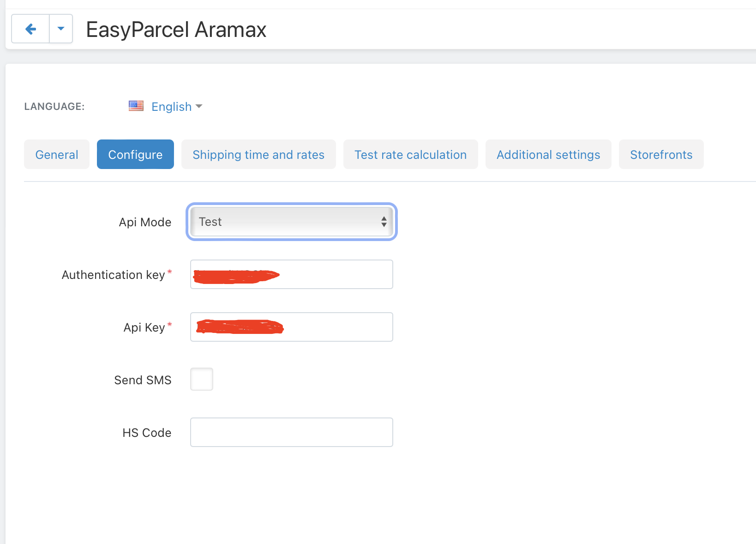
Task: Open the Test rate calculation tab
Action: pyautogui.click(x=410, y=154)
